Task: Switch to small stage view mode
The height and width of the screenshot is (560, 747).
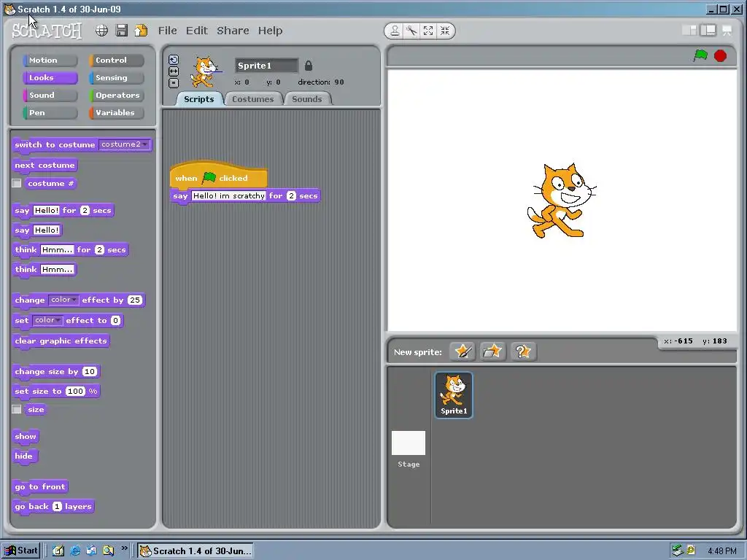Action: pyautogui.click(x=689, y=31)
